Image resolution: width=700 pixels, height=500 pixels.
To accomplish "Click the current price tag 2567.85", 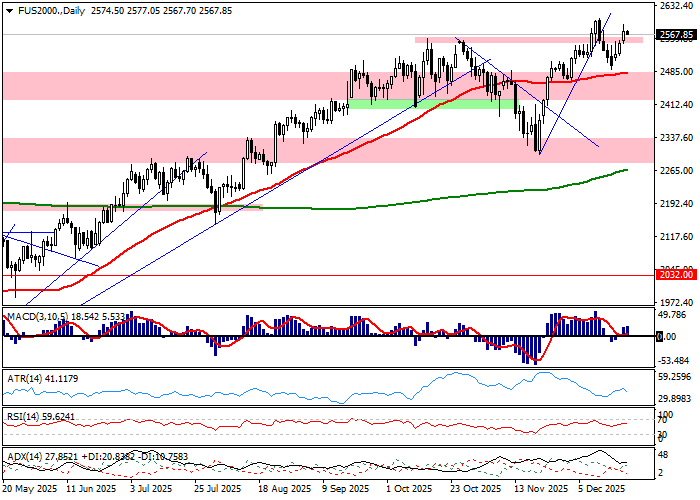I will coord(676,35).
